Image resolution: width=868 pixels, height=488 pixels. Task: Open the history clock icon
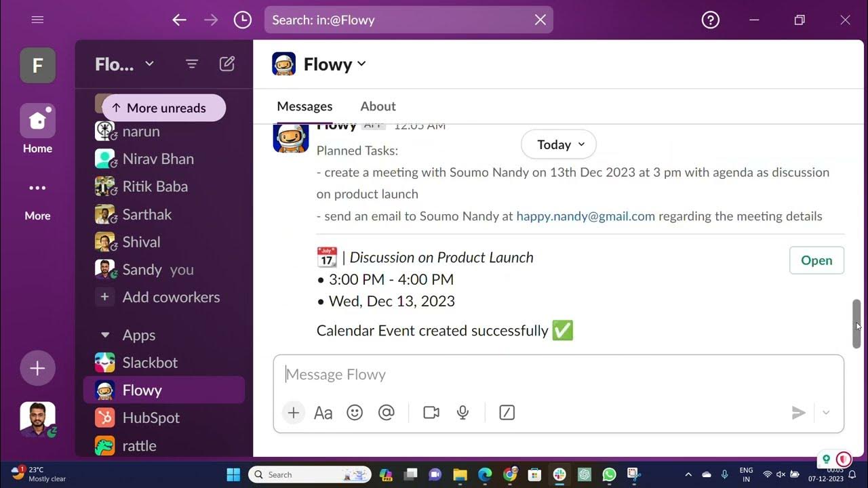242,20
